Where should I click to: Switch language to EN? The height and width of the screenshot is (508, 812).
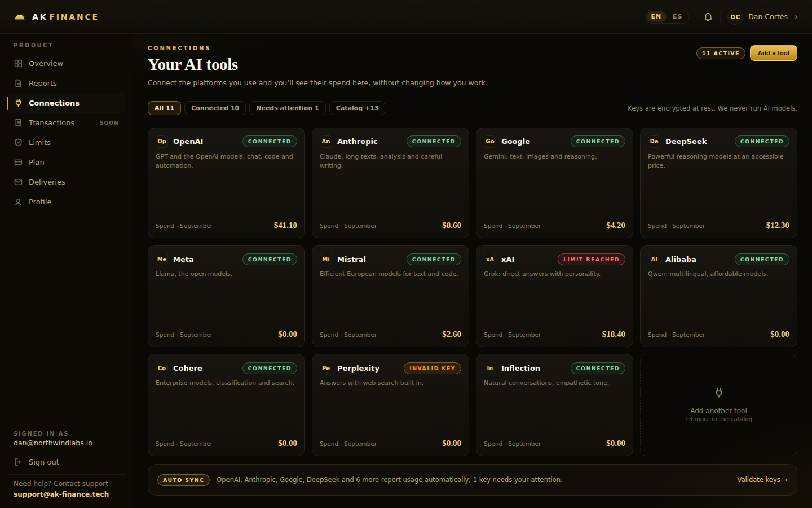tap(656, 17)
